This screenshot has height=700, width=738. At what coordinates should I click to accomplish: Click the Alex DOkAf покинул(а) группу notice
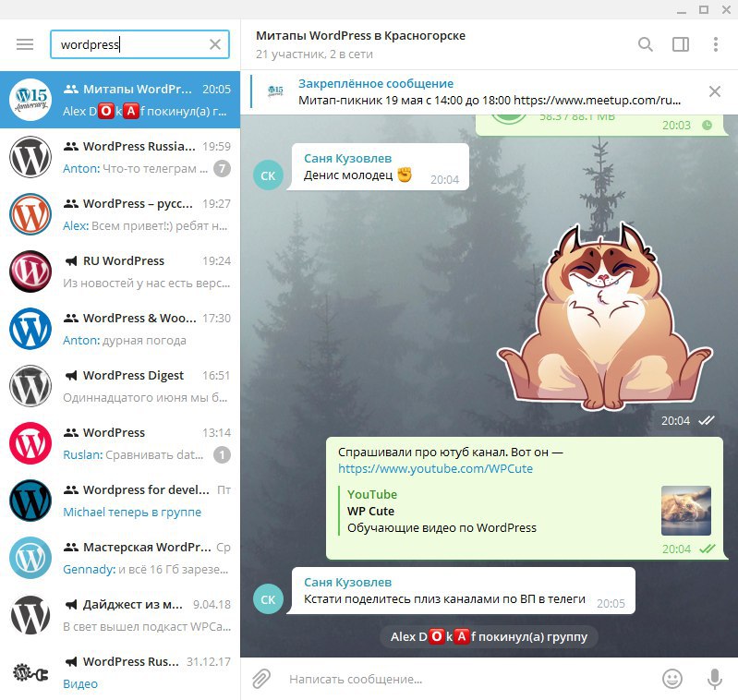tap(489, 637)
